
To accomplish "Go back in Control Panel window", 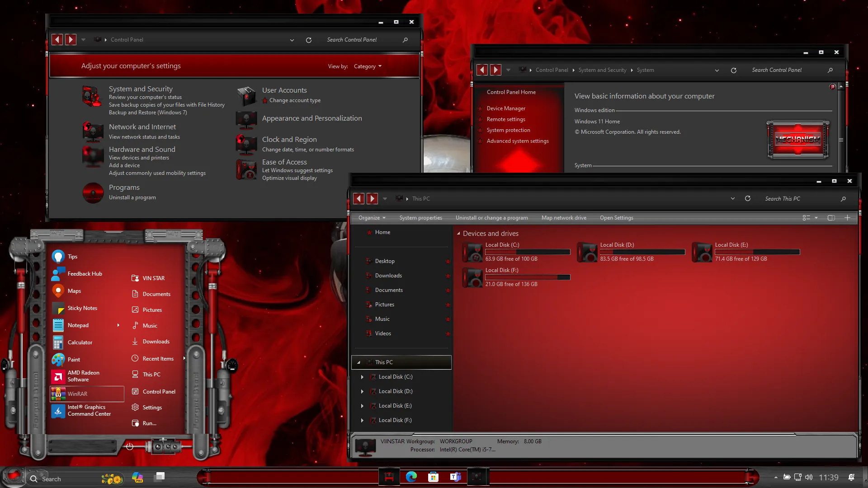I will pyautogui.click(x=57, y=40).
